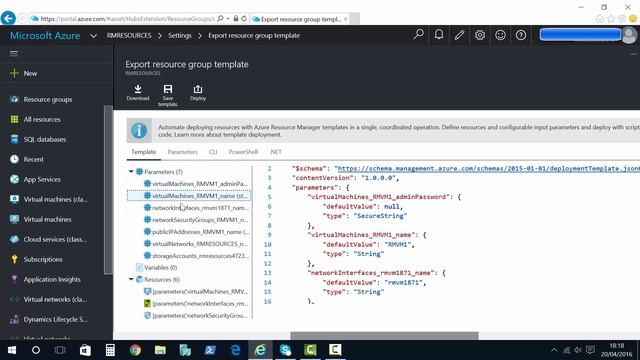Toggle the hamburger sidebar menu

[x=14, y=53]
